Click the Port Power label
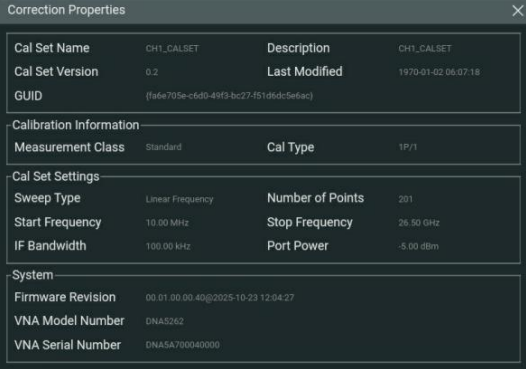 [298, 246]
